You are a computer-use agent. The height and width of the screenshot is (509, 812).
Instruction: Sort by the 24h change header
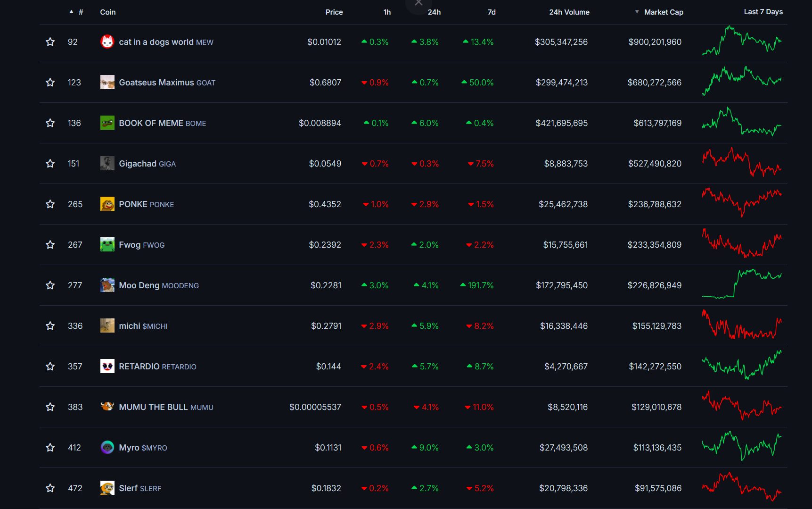pos(434,12)
